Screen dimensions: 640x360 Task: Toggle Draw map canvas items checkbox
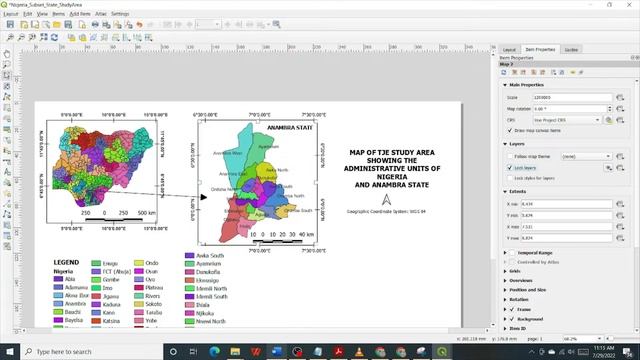click(510, 131)
